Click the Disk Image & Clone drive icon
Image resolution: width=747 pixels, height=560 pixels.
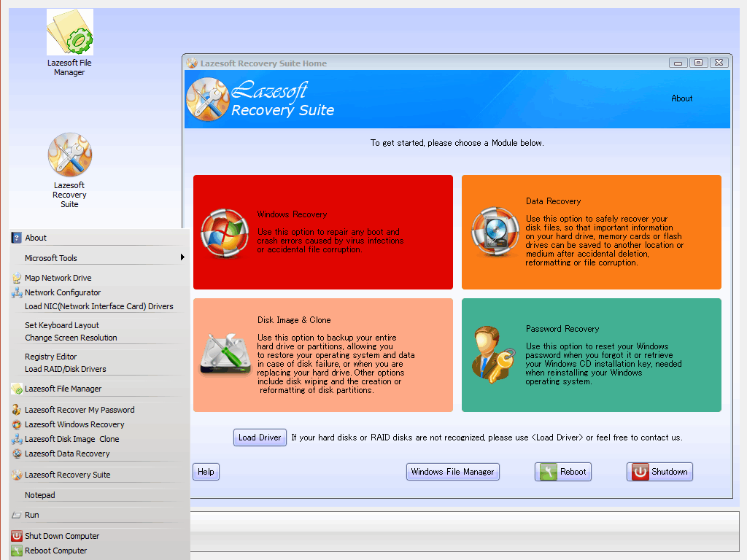coord(225,355)
